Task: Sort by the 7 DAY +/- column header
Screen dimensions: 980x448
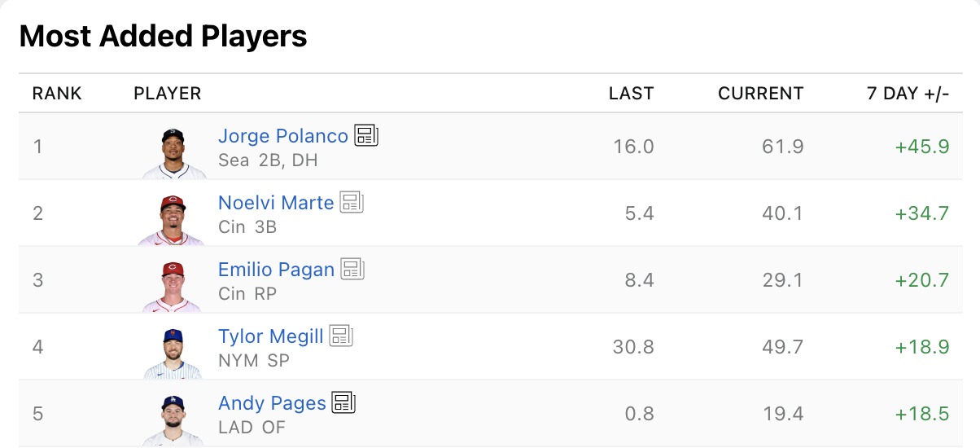Action: [x=908, y=94]
